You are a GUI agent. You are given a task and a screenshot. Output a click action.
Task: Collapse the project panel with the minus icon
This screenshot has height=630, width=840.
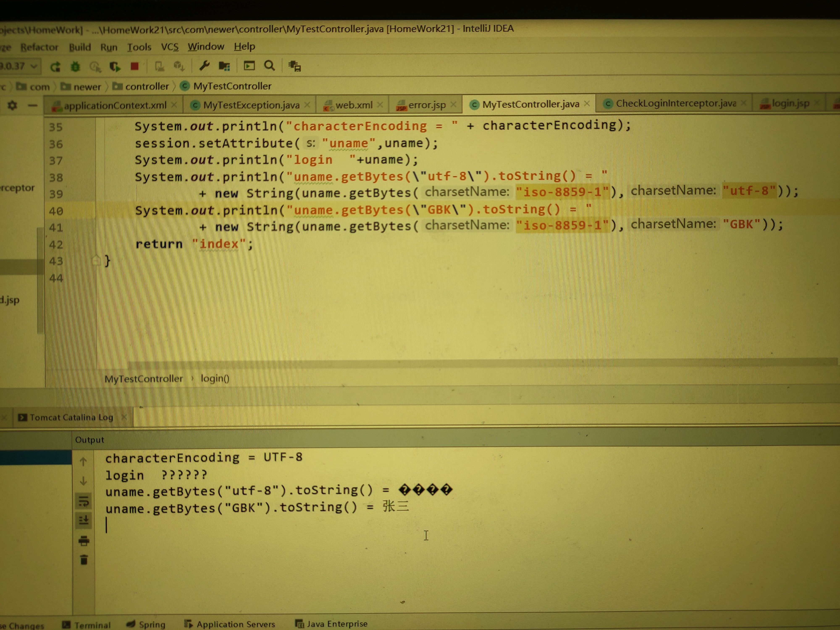[33, 106]
